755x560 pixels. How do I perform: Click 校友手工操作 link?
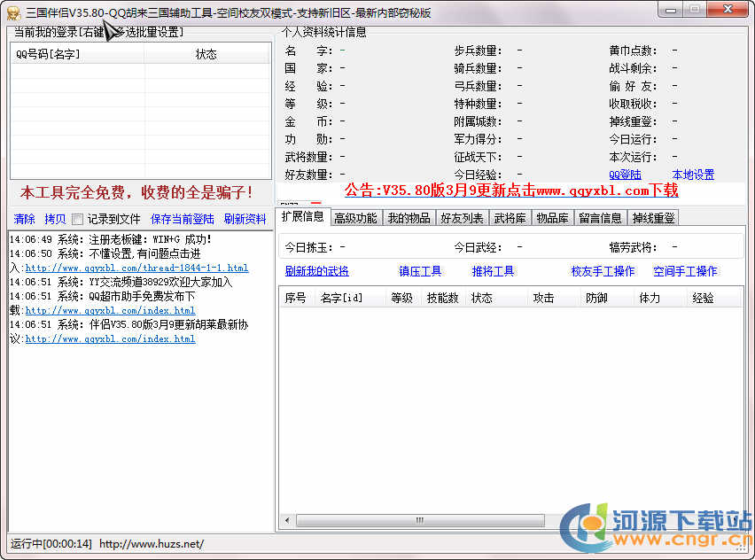(x=603, y=271)
